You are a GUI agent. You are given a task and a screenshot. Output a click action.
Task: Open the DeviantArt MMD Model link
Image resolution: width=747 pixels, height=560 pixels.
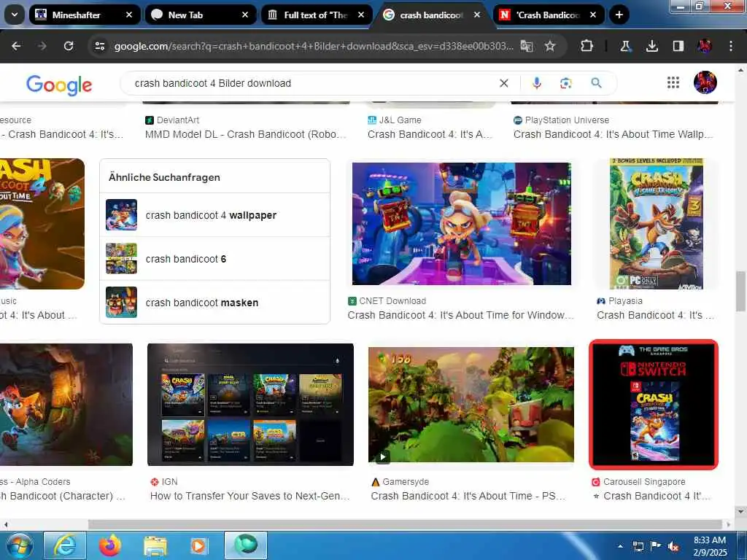245,134
